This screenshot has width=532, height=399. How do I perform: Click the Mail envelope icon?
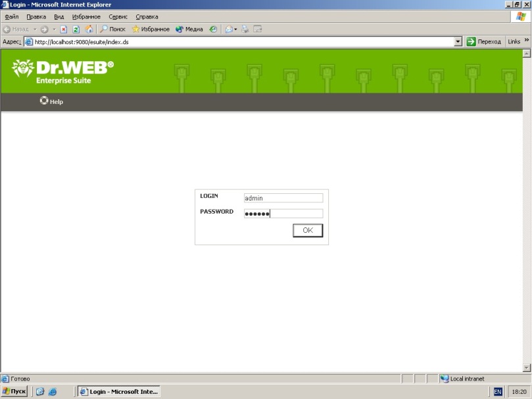pyautogui.click(x=229, y=29)
